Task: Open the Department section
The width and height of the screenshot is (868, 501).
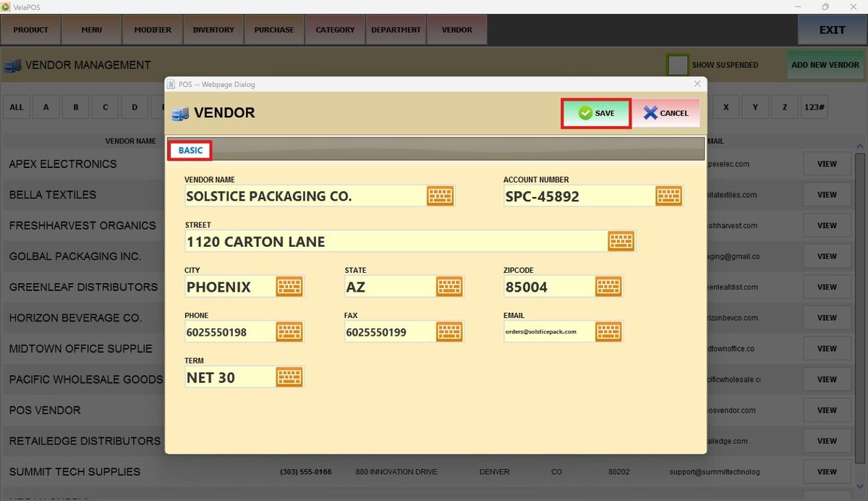Action: tap(396, 30)
